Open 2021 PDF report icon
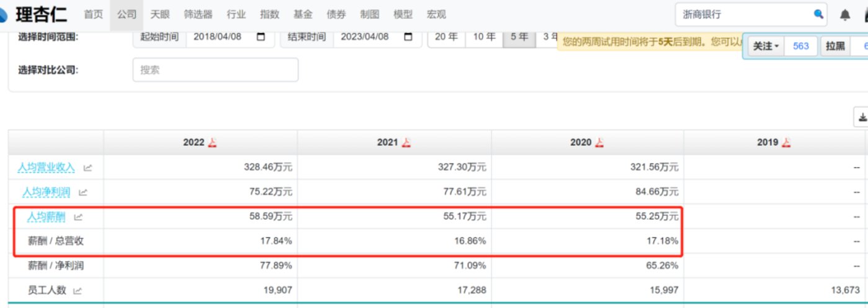868x308 pixels. pos(406,143)
